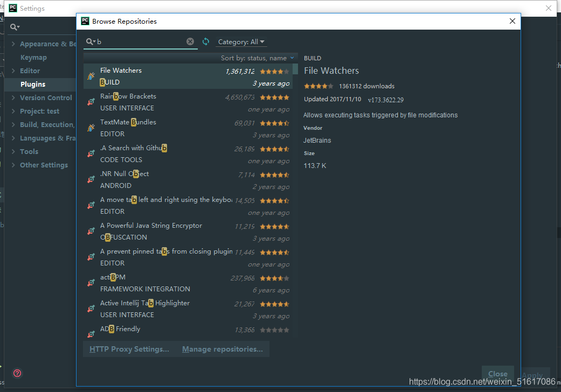The height and width of the screenshot is (392, 561).
Task: Select the A move tab left and right row
Action: (188, 206)
